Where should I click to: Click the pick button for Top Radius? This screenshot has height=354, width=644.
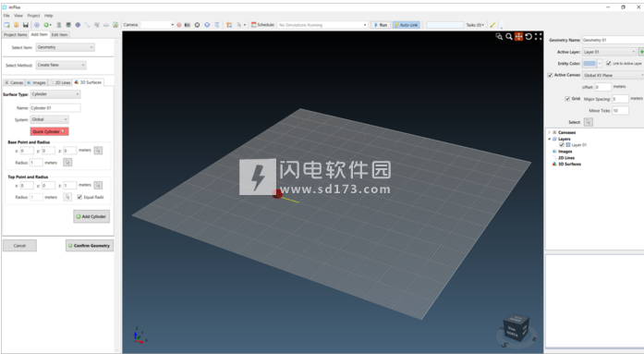(67, 197)
